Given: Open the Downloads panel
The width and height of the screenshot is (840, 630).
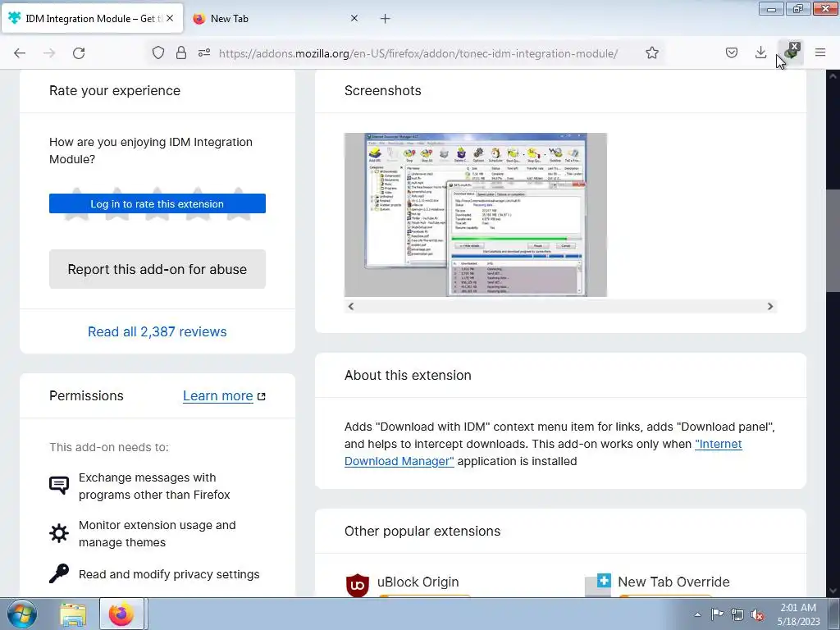Looking at the screenshot, I should [x=760, y=52].
